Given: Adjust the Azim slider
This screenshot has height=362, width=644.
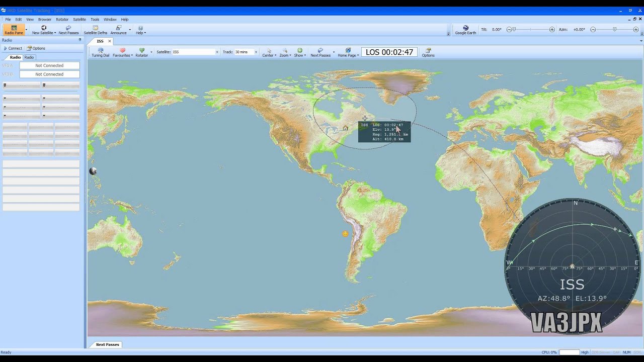Looking at the screenshot, I should point(615,30).
